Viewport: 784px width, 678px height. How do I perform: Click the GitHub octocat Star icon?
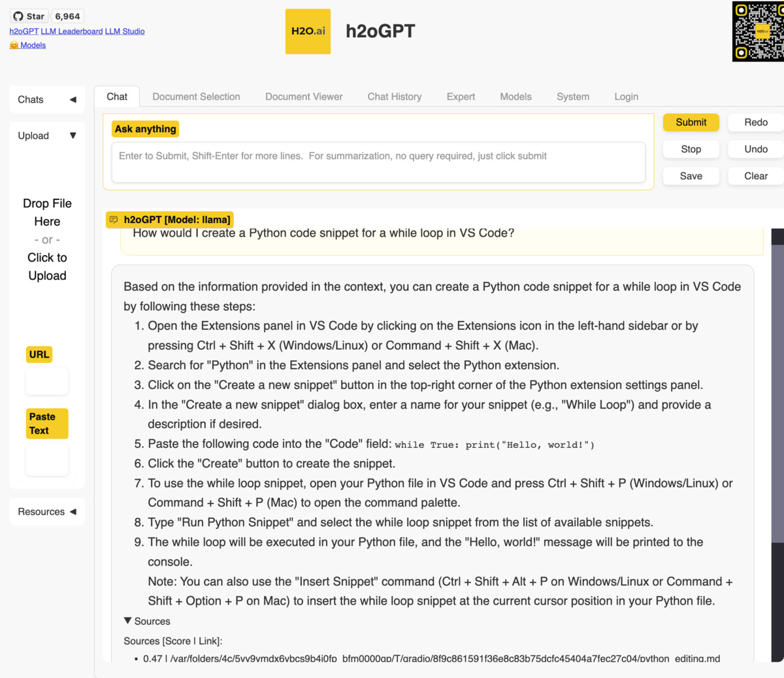click(x=19, y=16)
